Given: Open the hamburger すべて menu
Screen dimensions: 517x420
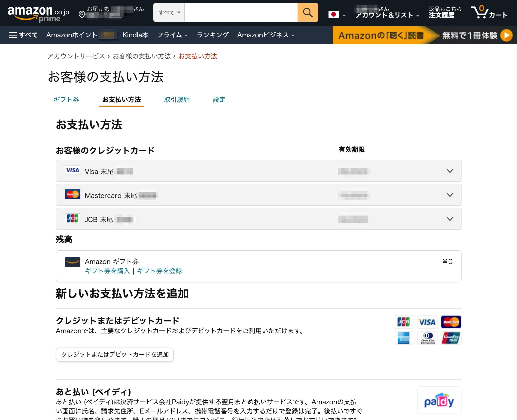Looking at the screenshot, I should 23,35.
